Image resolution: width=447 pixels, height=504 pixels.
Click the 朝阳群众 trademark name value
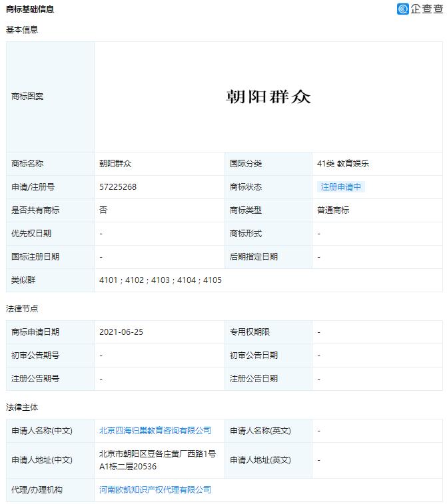tap(116, 164)
